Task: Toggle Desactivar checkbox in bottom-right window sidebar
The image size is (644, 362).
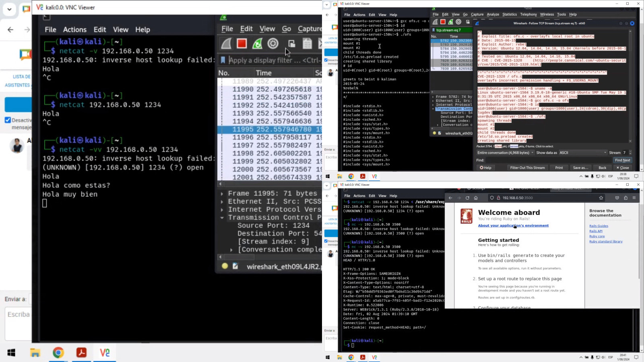Action: point(326,241)
